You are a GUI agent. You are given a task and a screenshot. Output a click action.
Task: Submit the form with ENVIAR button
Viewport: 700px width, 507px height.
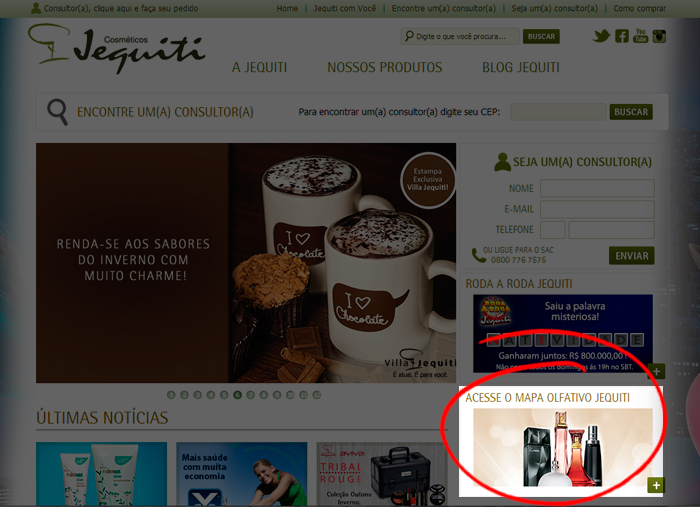pos(632,256)
